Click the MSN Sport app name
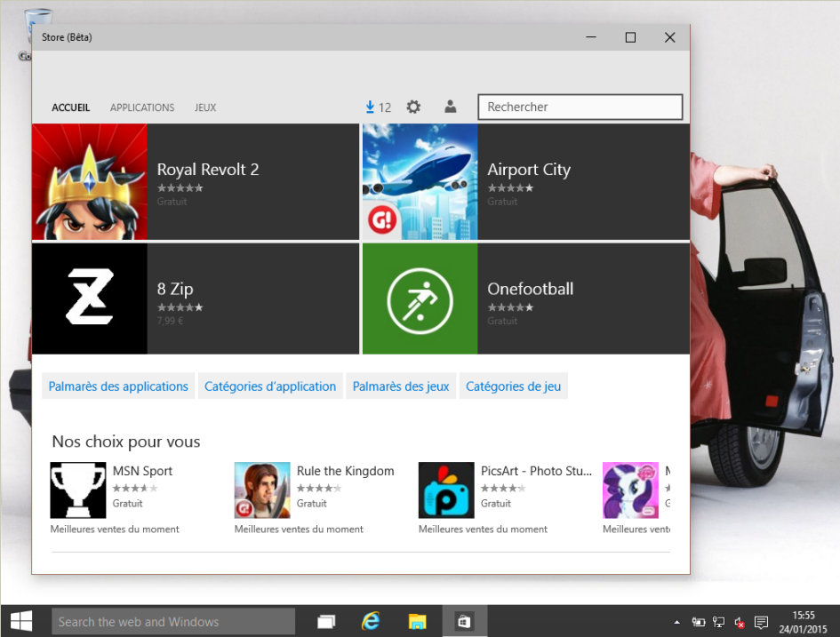Screen dimensions: 840x637 142,471
